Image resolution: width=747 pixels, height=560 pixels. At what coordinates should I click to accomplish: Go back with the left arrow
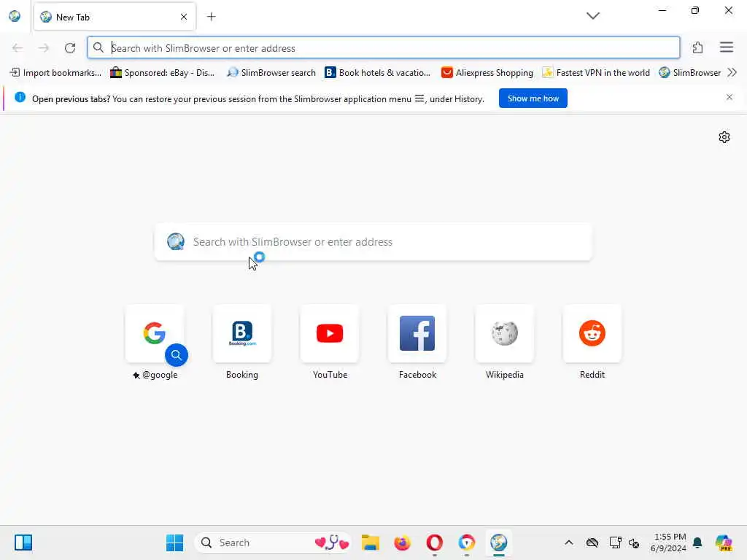(x=18, y=48)
